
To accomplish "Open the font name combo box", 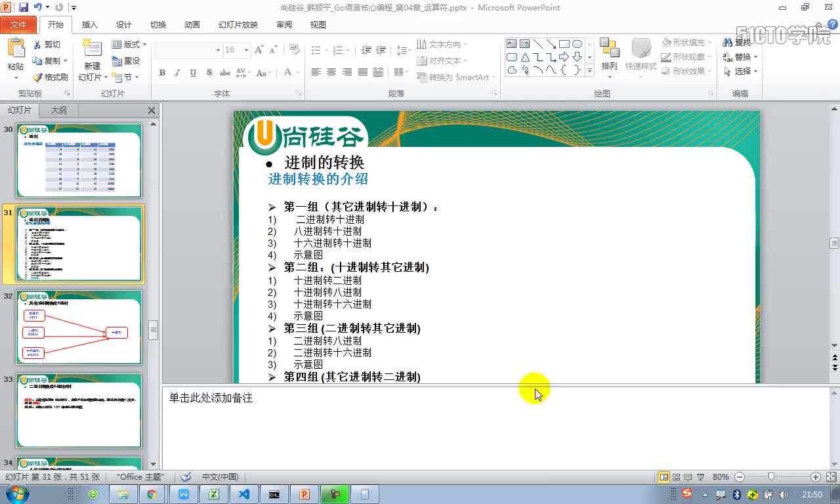I will (x=189, y=50).
